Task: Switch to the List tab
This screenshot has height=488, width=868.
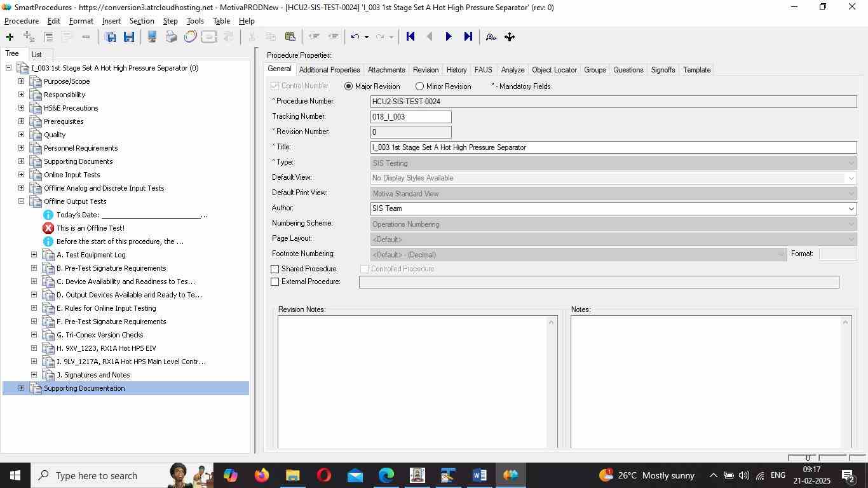Action: (37, 55)
